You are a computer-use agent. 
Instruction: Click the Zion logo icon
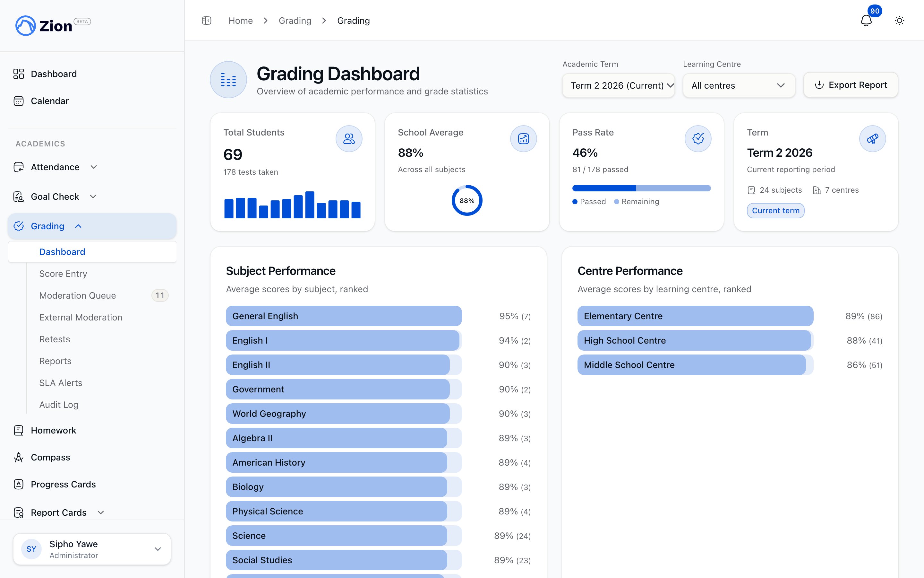point(26,26)
